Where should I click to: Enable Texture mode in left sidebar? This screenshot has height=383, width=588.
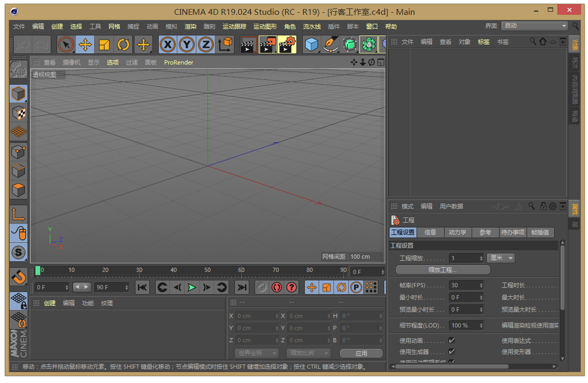click(19, 113)
